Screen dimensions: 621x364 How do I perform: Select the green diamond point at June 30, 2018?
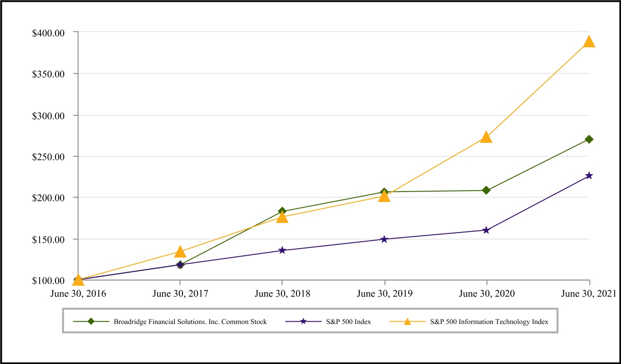tap(282, 211)
